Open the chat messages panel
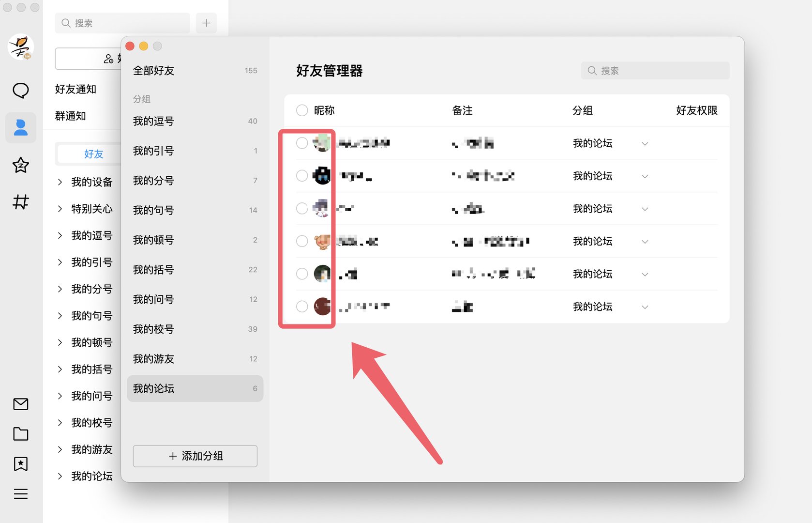The image size is (812, 523). coord(21,91)
